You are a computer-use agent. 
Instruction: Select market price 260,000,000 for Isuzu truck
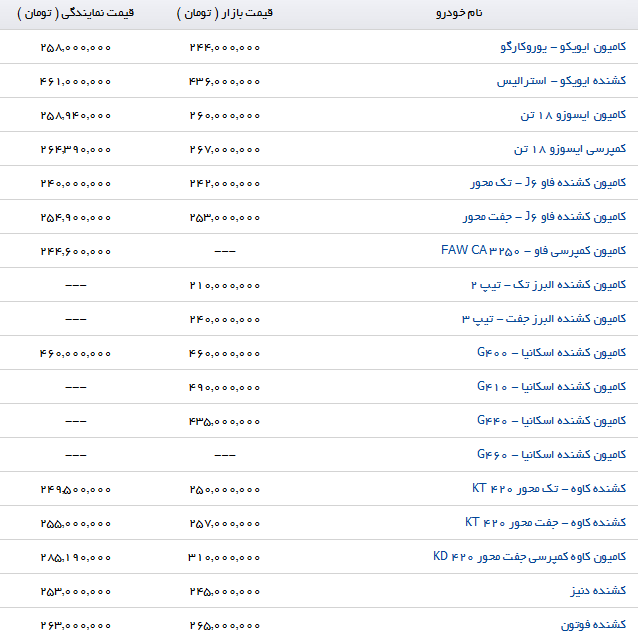click(x=225, y=116)
